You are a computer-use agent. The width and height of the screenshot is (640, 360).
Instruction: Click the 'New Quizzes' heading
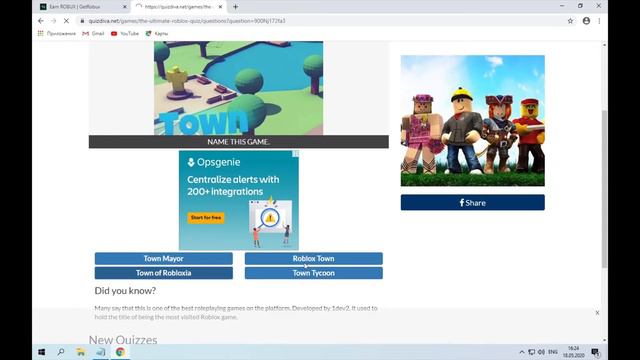pyautogui.click(x=123, y=340)
